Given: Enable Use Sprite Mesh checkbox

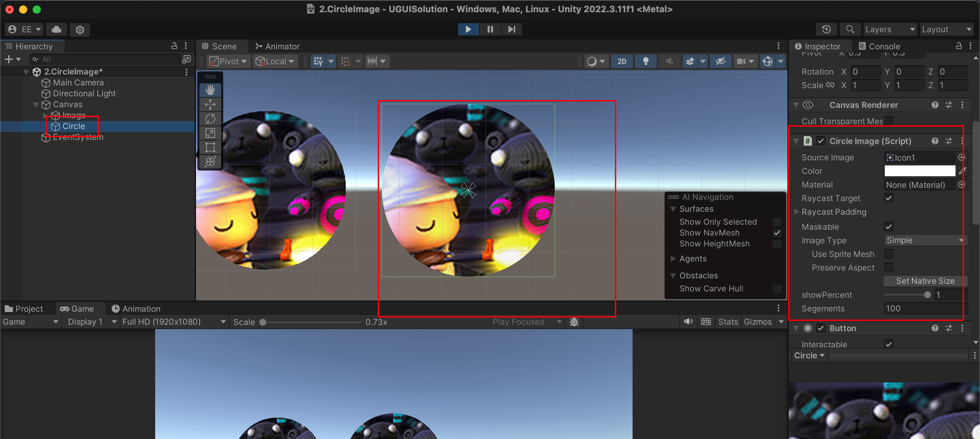Looking at the screenshot, I should click(x=889, y=254).
